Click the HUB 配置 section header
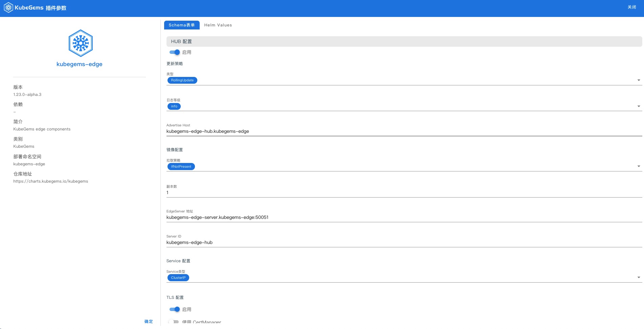 point(404,41)
